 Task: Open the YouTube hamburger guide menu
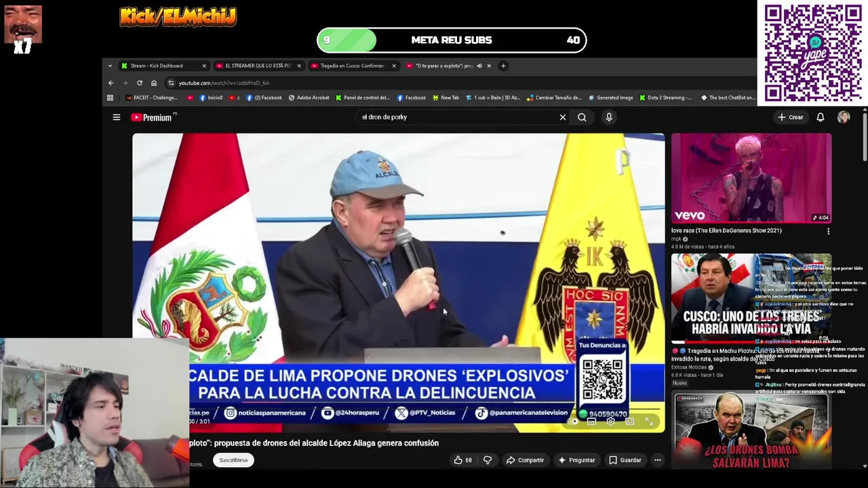point(117,117)
